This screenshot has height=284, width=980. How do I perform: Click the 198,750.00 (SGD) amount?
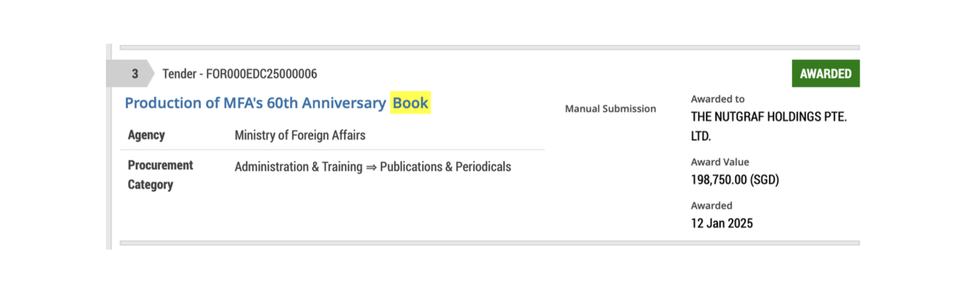734,179
